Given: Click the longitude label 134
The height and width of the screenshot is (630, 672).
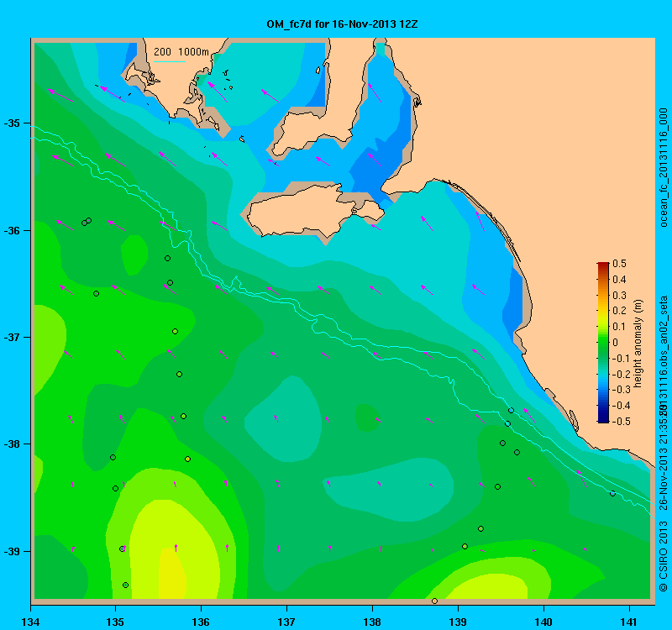Looking at the screenshot, I should pyautogui.click(x=30, y=622).
